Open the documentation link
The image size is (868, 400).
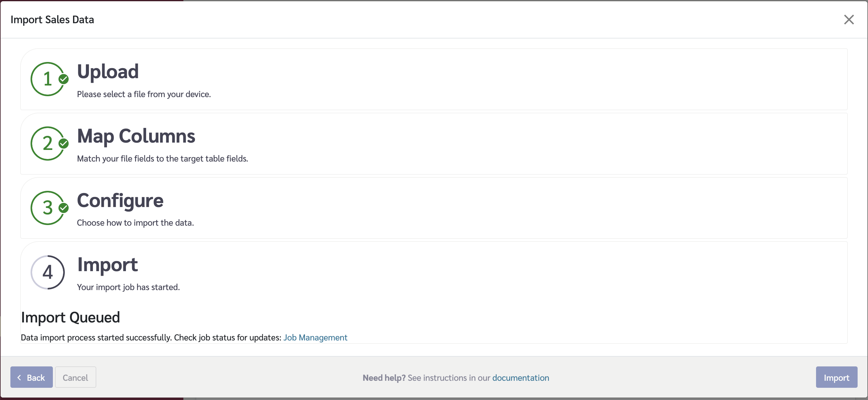click(x=520, y=378)
